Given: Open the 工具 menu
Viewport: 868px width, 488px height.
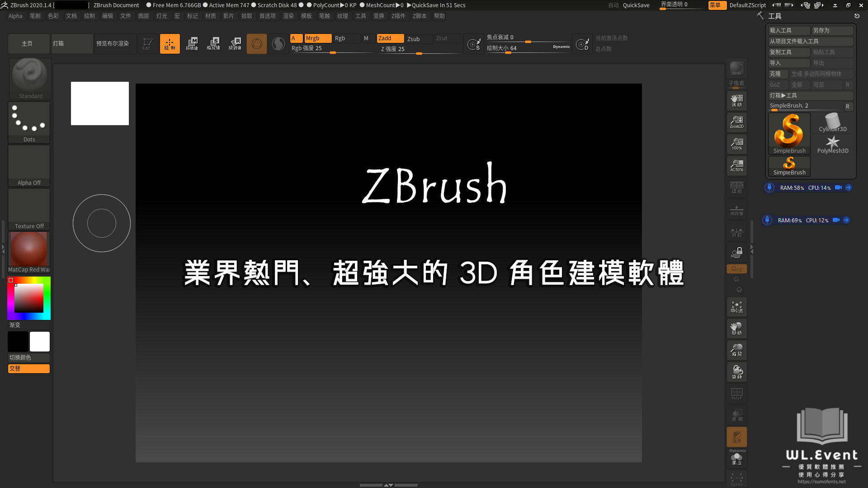Looking at the screenshot, I should coord(360,16).
